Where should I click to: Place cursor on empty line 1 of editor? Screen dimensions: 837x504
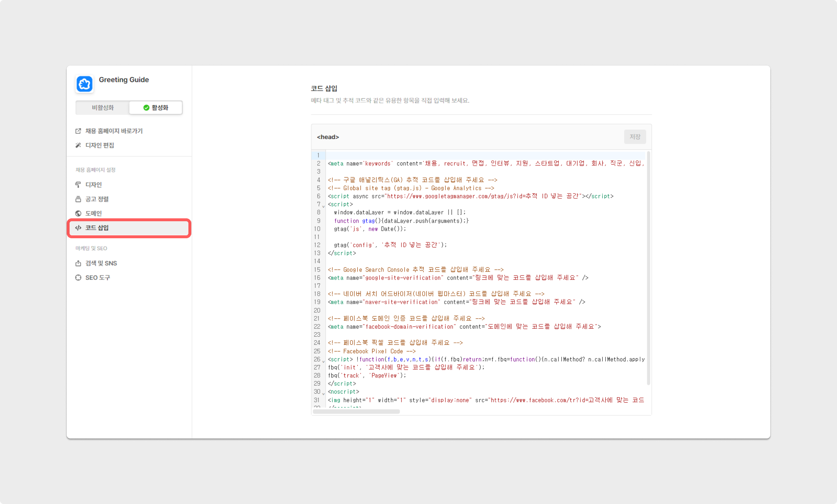coord(486,155)
